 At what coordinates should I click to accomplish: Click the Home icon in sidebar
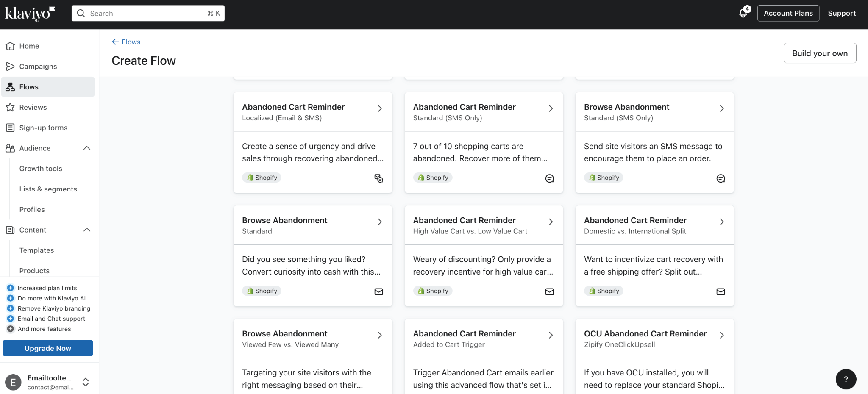10,46
